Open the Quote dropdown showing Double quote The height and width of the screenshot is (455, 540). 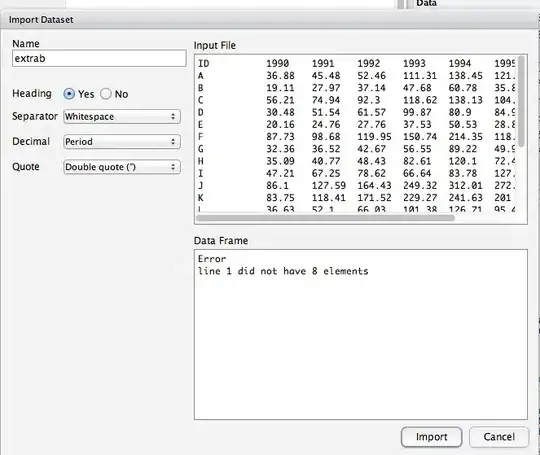tap(122, 167)
